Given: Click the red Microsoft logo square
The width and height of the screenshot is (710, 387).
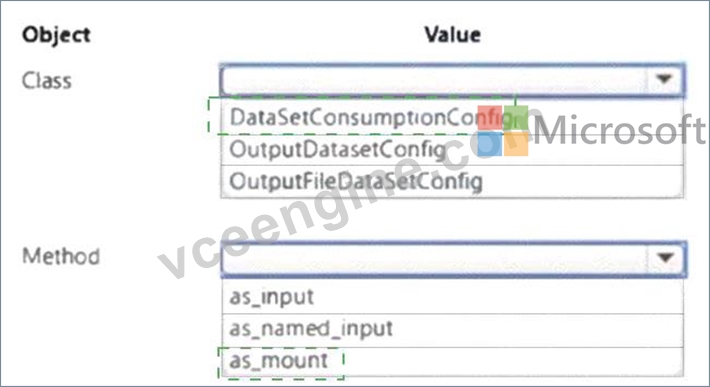Looking at the screenshot, I should [x=489, y=118].
